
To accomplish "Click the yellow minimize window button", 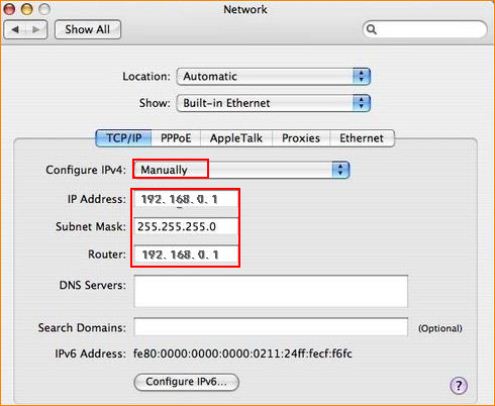I will [27, 9].
